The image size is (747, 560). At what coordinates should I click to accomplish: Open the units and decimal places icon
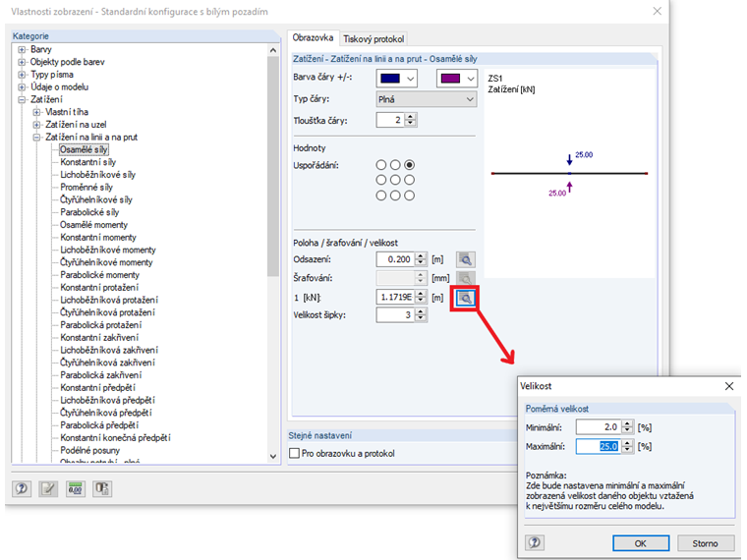click(x=76, y=488)
